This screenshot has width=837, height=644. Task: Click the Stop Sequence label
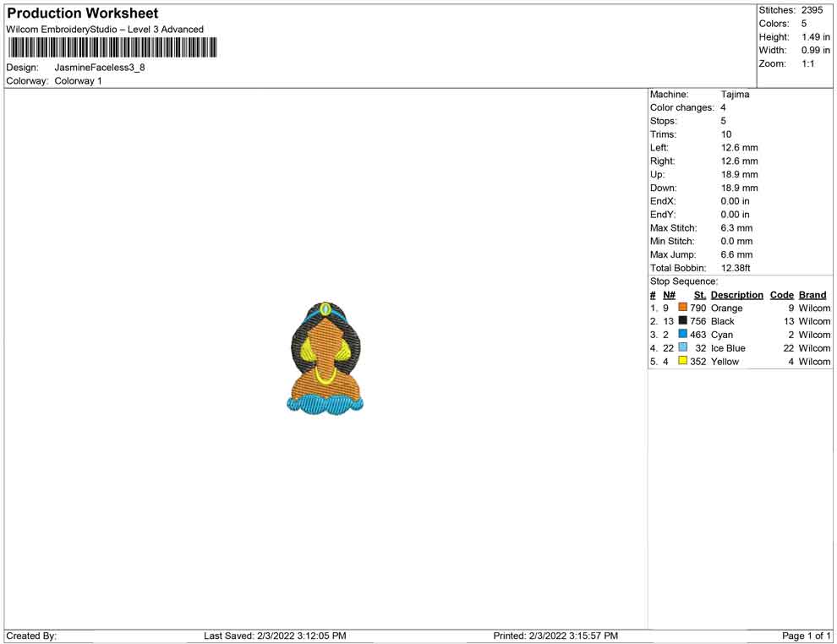(x=684, y=281)
